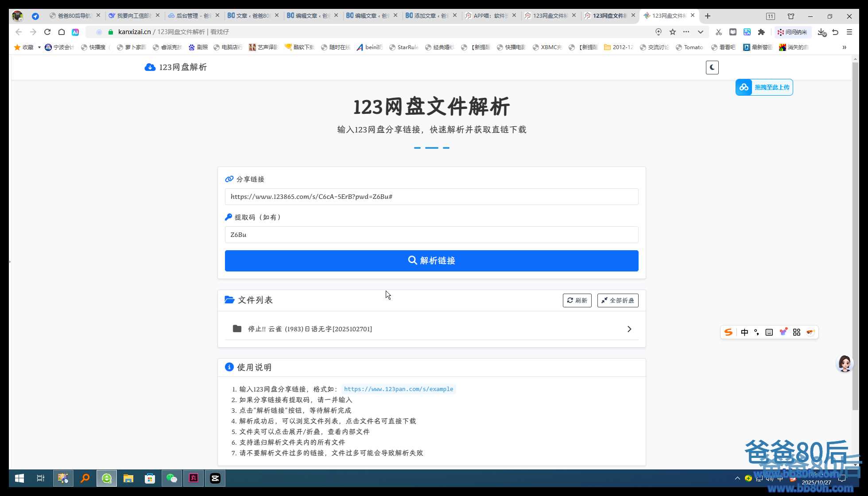Screen dimensions: 868x496
Task: Show more bookmarks overflow arrow
Action: [x=844, y=47]
